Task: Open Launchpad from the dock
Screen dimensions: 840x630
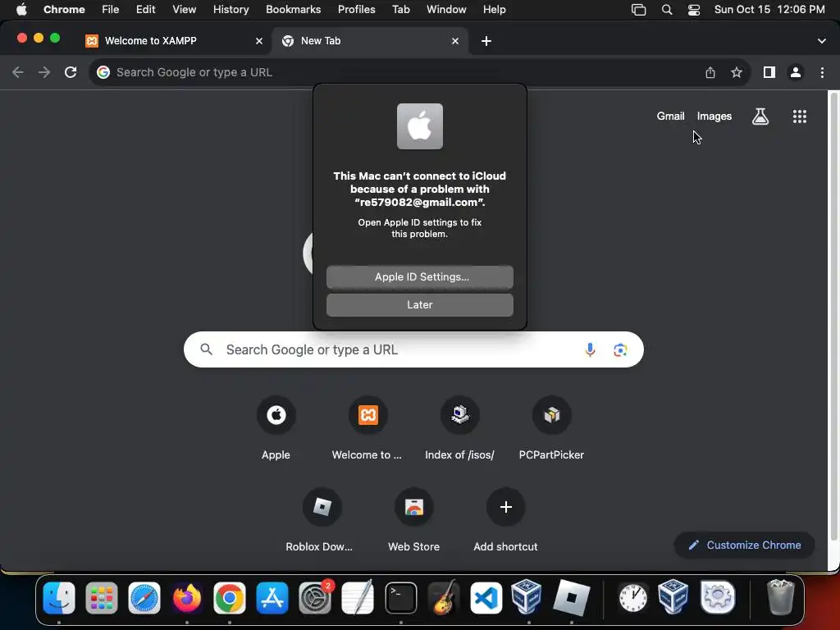Action: click(x=101, y=598)
